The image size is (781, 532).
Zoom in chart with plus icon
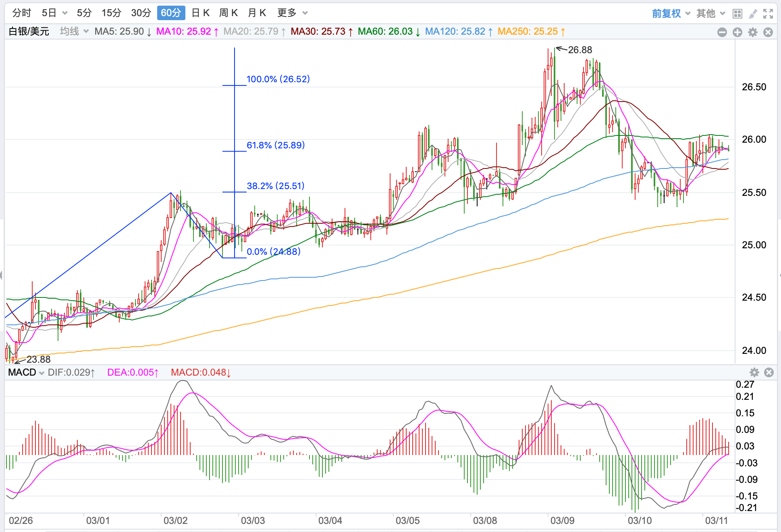tap(737, 32)
